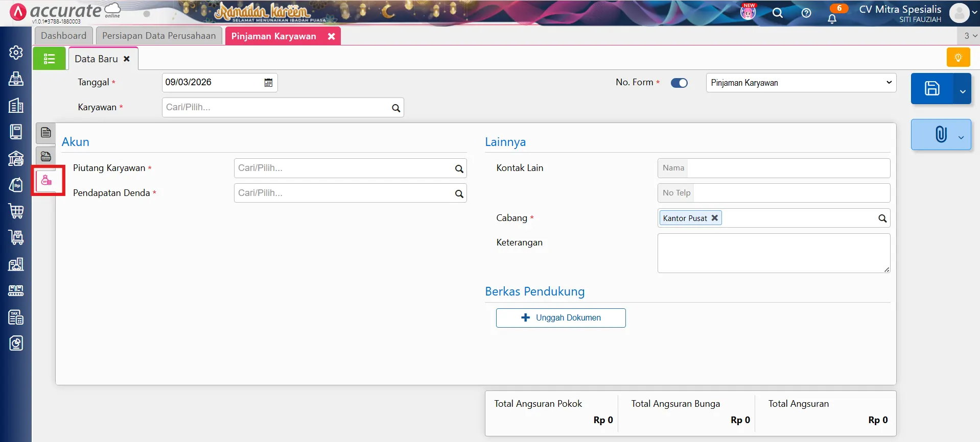Click the Unggah Dokumen button
Screen dimensions: 980x442
tap(561, 317)
